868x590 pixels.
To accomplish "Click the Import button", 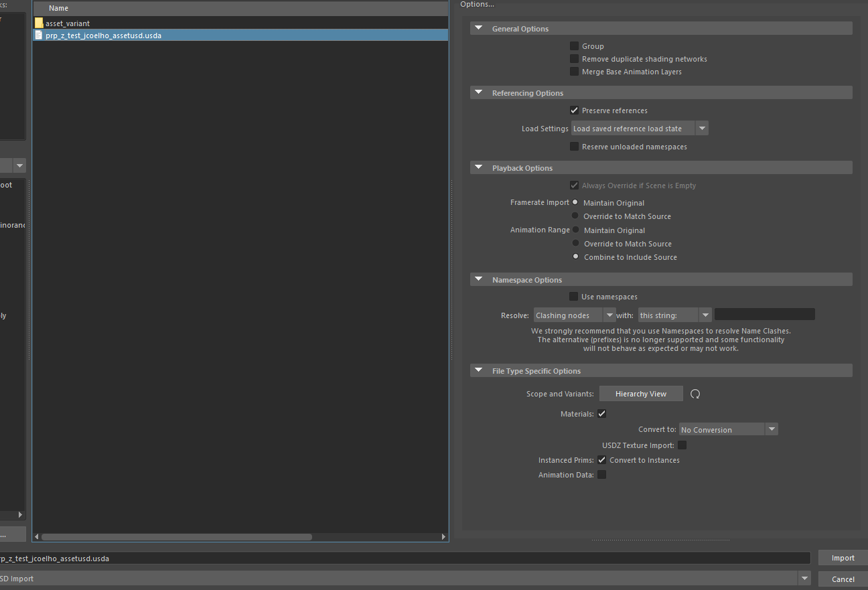I will point(843,557).
